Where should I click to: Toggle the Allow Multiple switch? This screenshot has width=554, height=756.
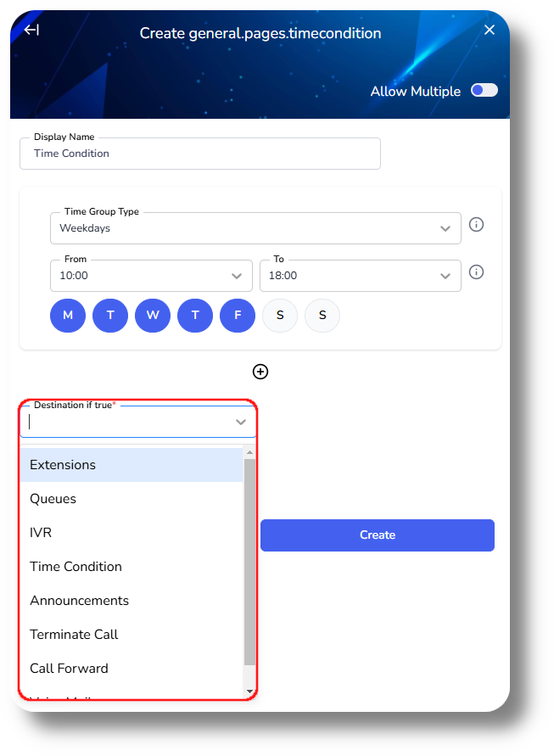pyautogui.click(x=484, y=91)
